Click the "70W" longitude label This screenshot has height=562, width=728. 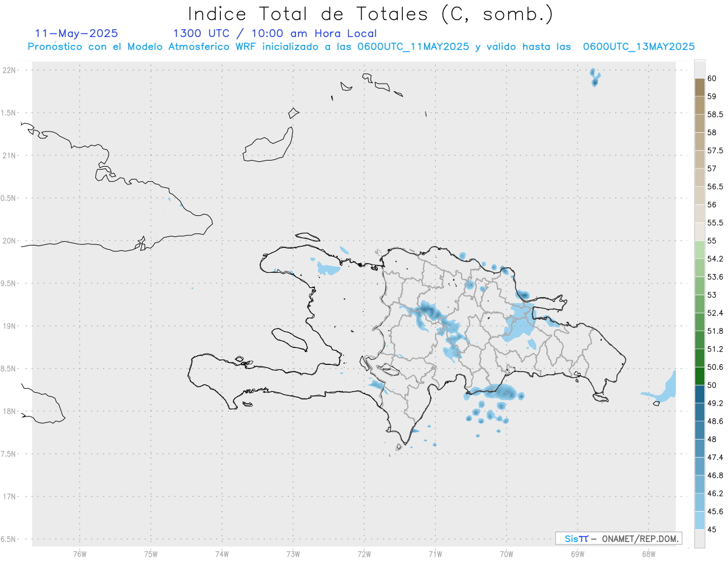click(507, 554)
